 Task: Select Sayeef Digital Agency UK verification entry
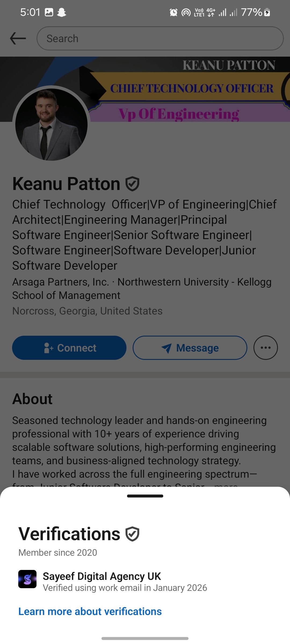coord(125,581)
